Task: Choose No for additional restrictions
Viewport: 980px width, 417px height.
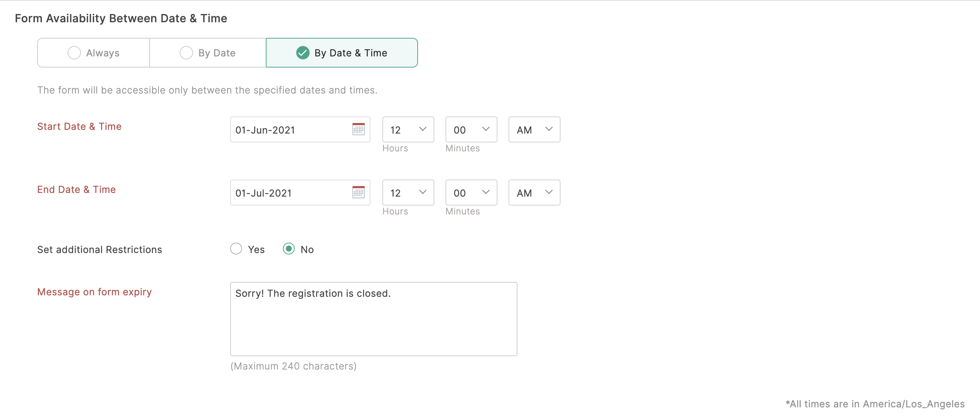Action: click(x=289, y=249)
